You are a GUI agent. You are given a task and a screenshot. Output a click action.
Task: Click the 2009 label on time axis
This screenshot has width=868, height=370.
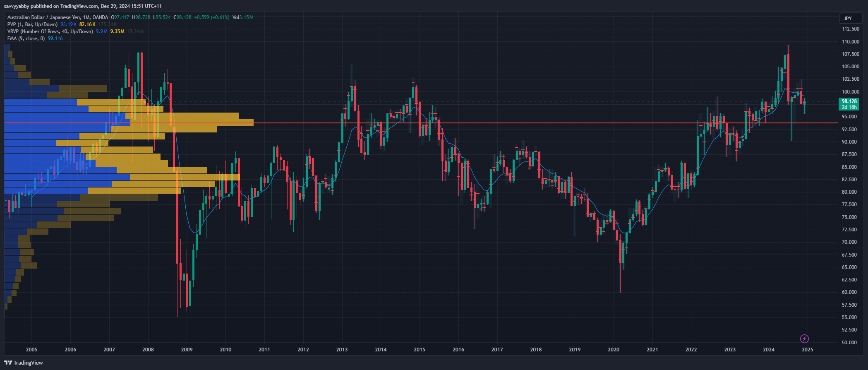(187, 350)
